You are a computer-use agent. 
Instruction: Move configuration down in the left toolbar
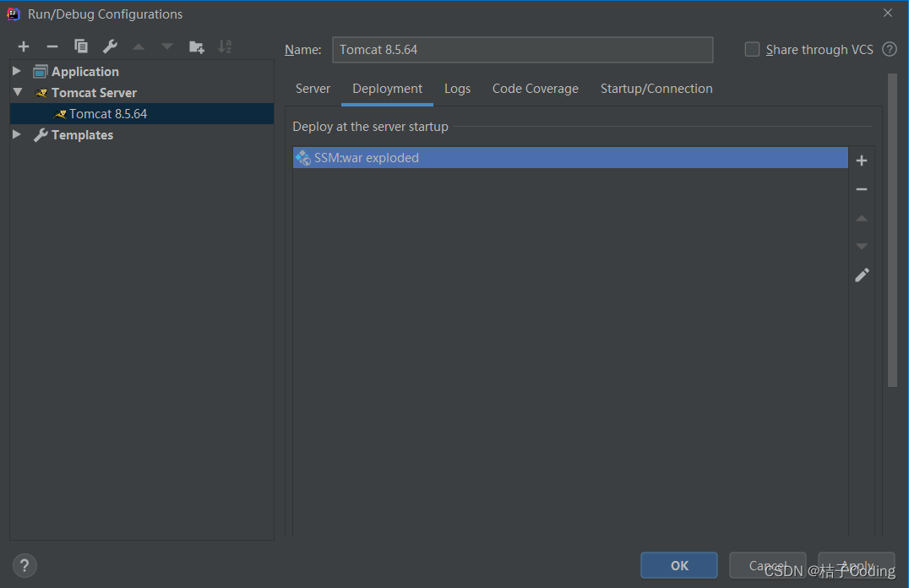click(x=167, y=46)
